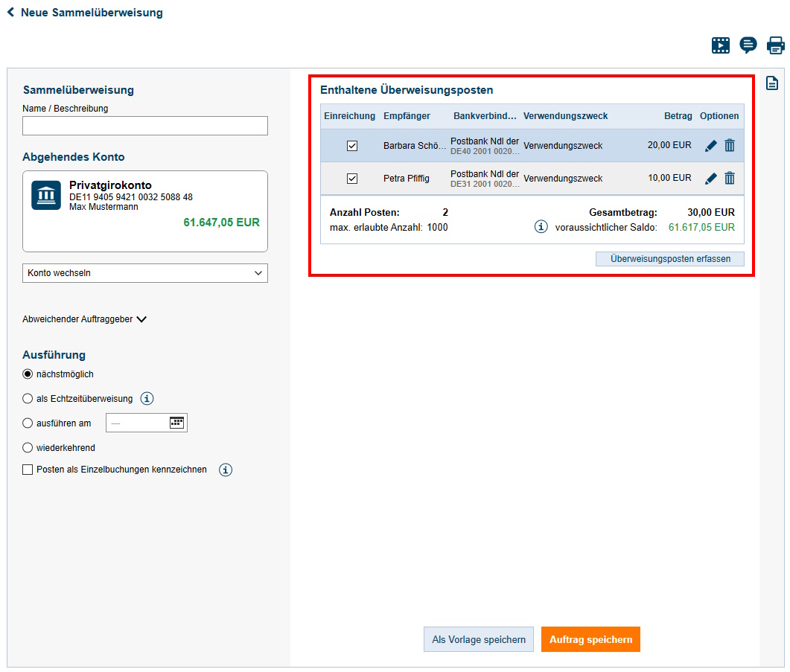
Task: Click the printer icon
Action: [775, 45]
